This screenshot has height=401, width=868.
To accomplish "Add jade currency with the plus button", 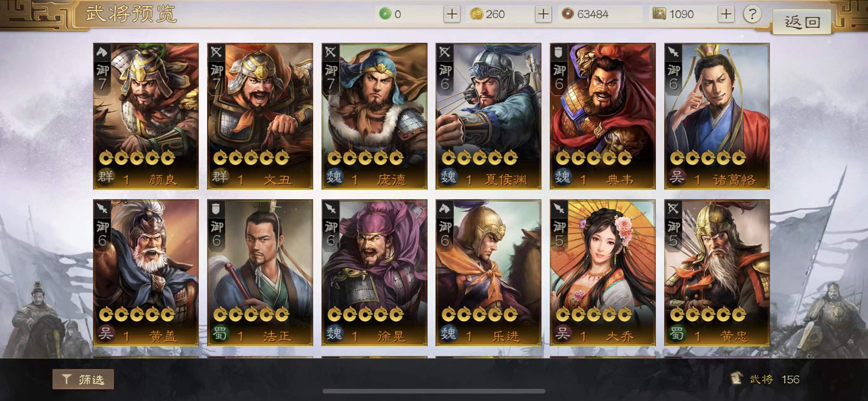I will click(x=452, y=14).
